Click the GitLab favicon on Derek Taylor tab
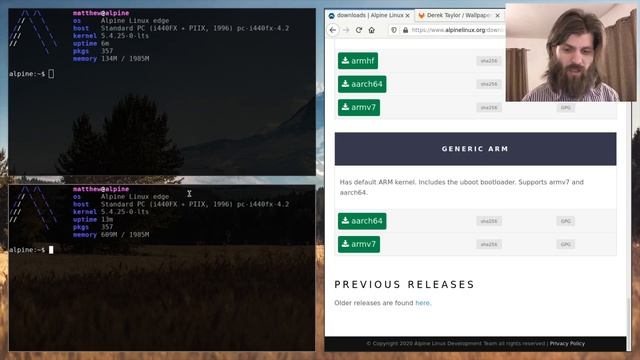The image size is (640, 360). pos(421,16)
